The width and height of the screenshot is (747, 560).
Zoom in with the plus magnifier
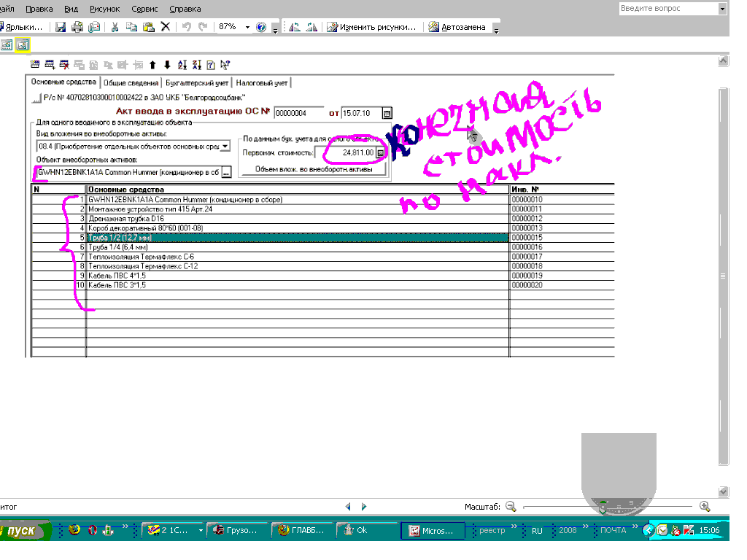tap(705, 507)
